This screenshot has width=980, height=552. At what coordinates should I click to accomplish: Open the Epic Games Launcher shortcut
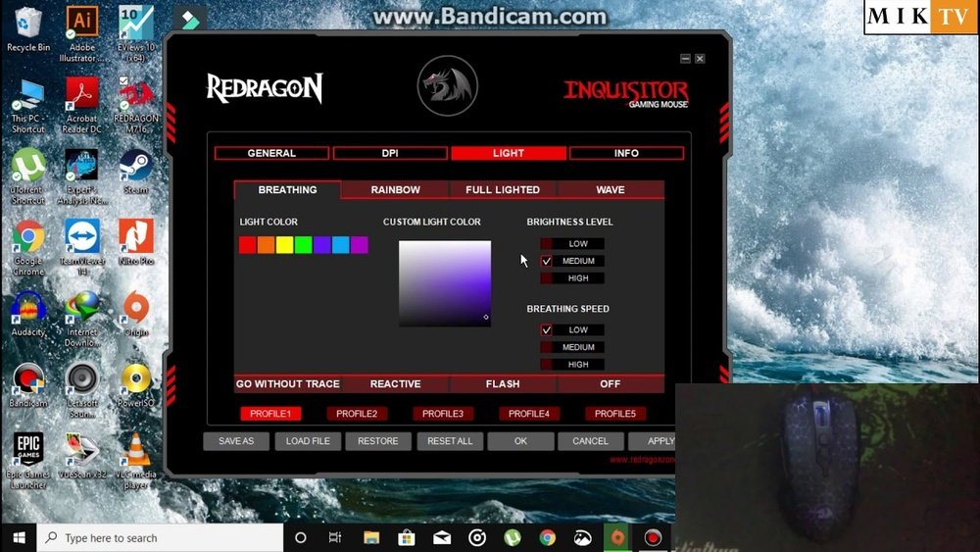28,452
